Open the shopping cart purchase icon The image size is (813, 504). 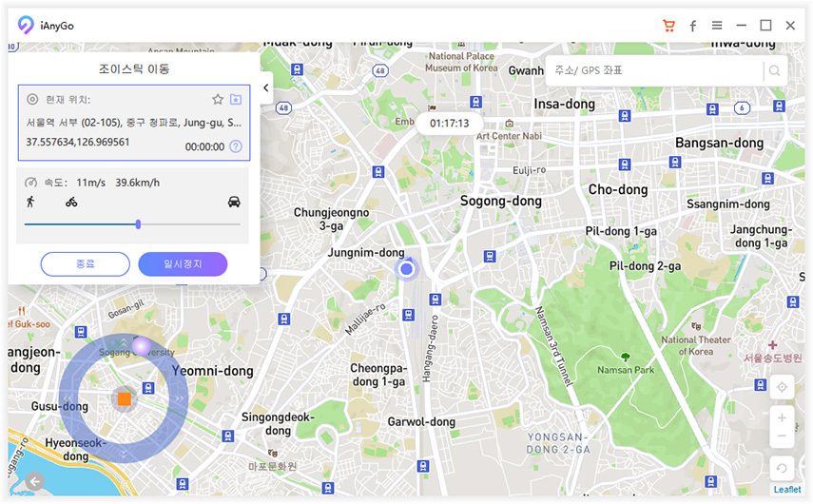click(668, 26)
